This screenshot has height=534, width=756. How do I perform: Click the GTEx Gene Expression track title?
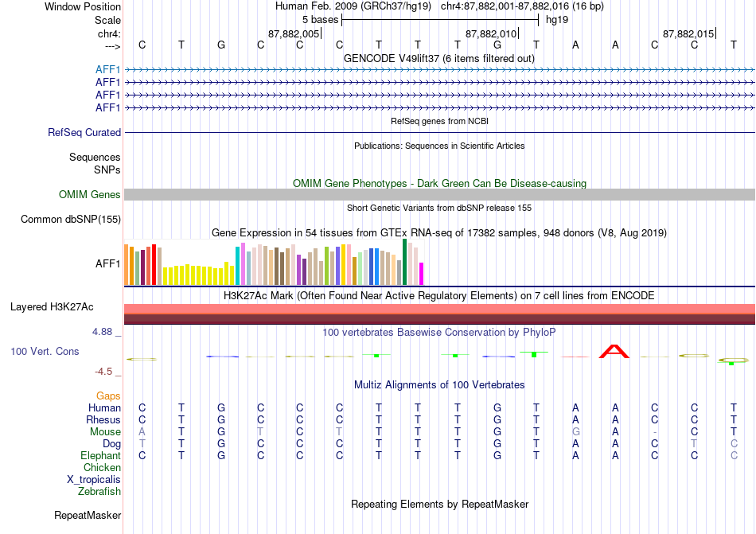click(439, 233)
